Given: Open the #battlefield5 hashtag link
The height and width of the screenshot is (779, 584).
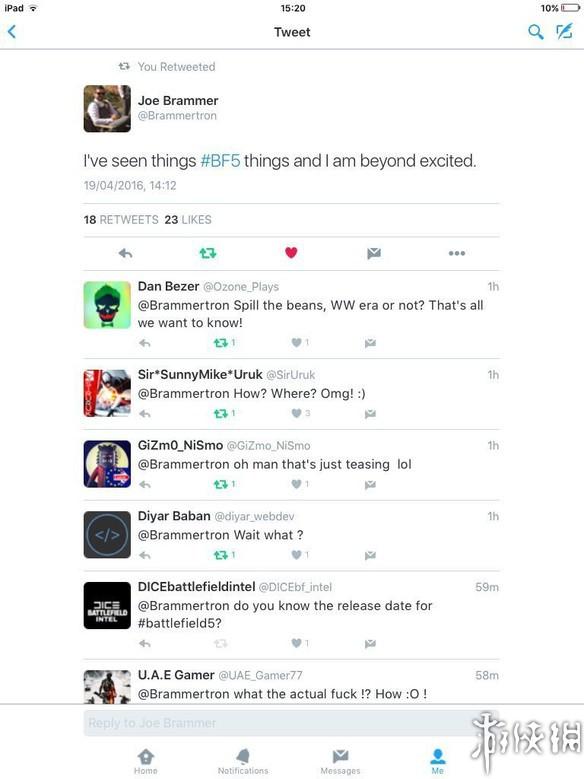Looking at the screenshot, I should pos(179,623).
